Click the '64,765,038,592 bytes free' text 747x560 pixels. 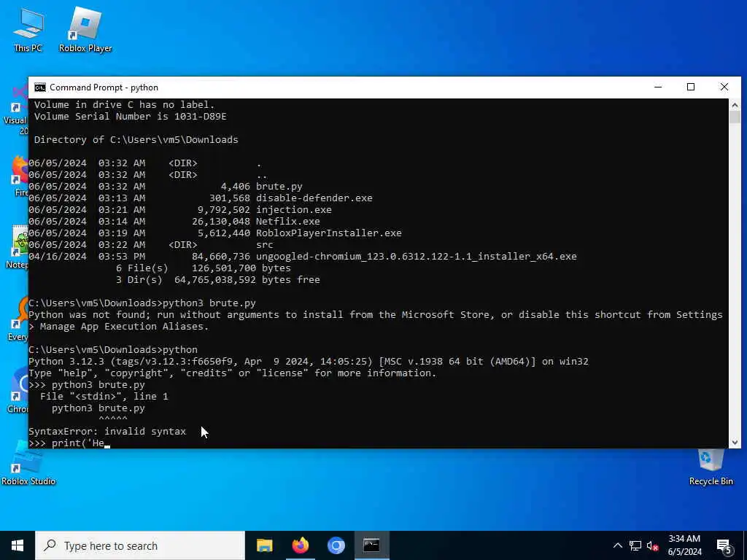[x=247, y=279]
